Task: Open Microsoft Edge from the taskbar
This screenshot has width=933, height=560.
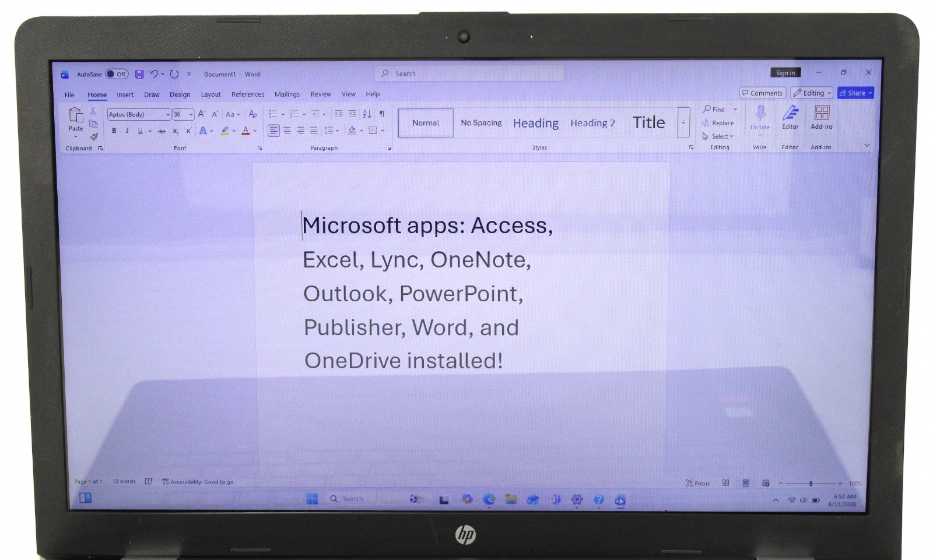Action: (x=489, y=499)
